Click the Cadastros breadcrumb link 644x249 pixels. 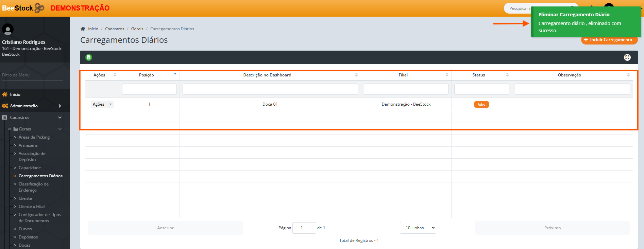pos(115,29)
